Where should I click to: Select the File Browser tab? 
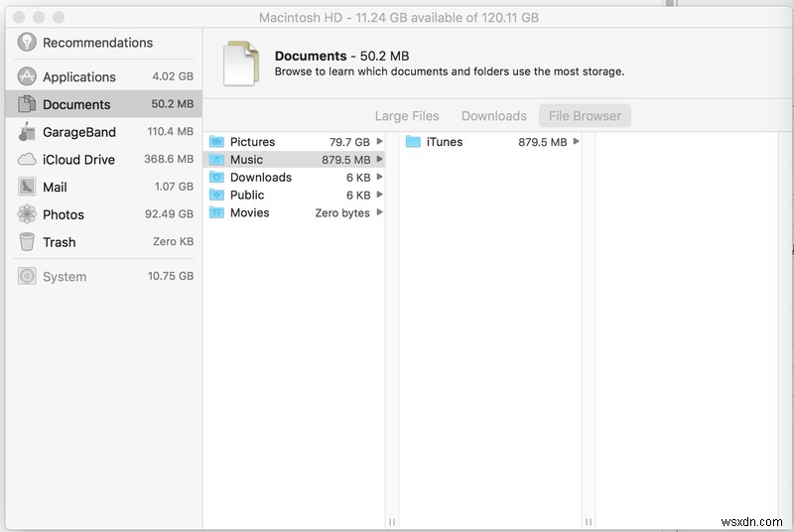point(585,116)
